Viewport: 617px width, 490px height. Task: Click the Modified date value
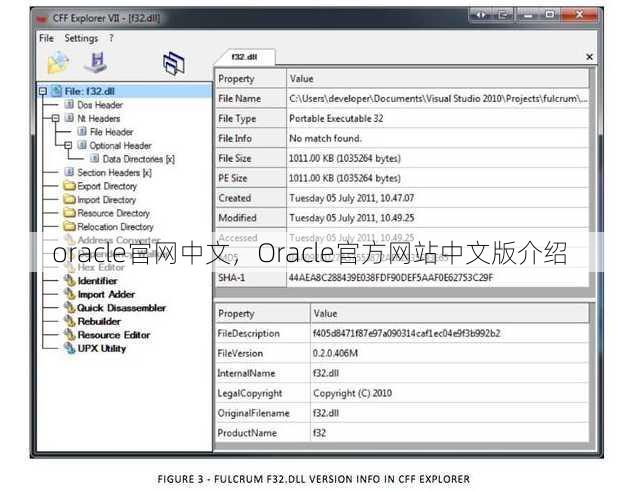point(352,218)
